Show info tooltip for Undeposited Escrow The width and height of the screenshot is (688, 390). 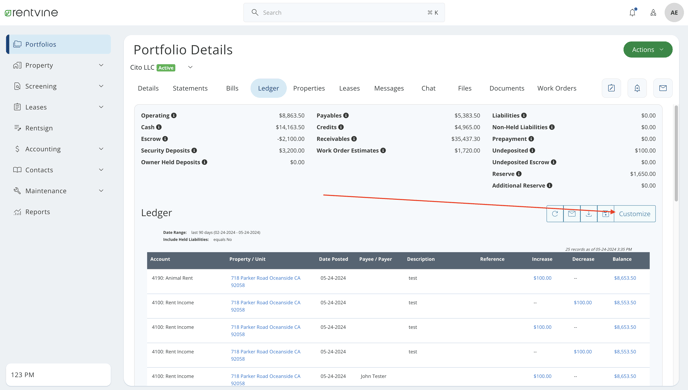[x=554, y=162]
